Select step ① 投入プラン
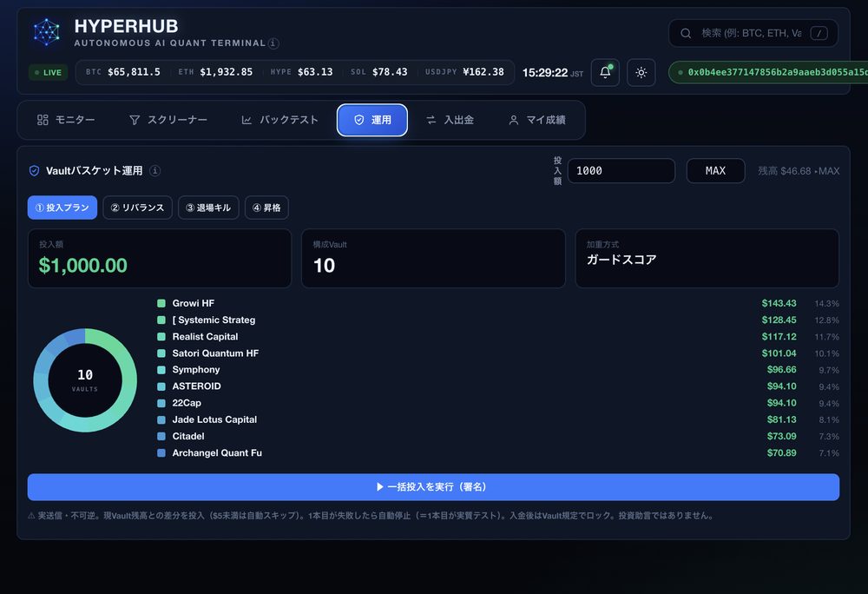The height and width of the screenshot is (594, 868). tap(62, 208)
